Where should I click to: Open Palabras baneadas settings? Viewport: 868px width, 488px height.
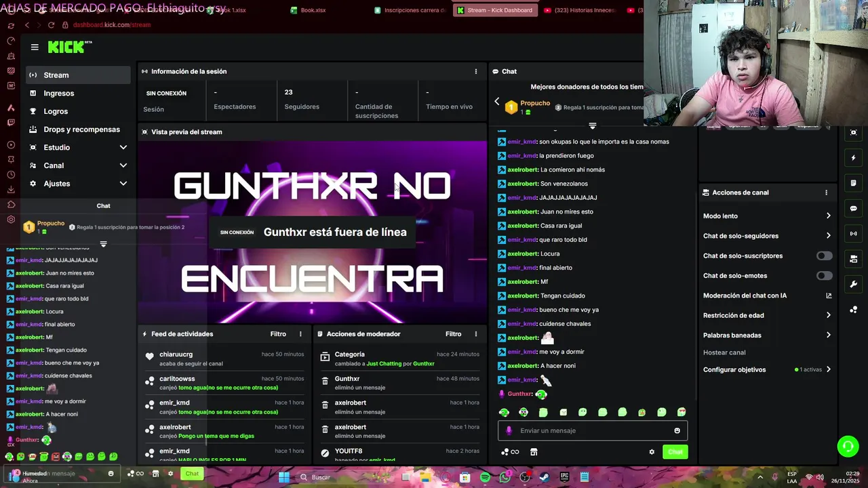(766, 335)
